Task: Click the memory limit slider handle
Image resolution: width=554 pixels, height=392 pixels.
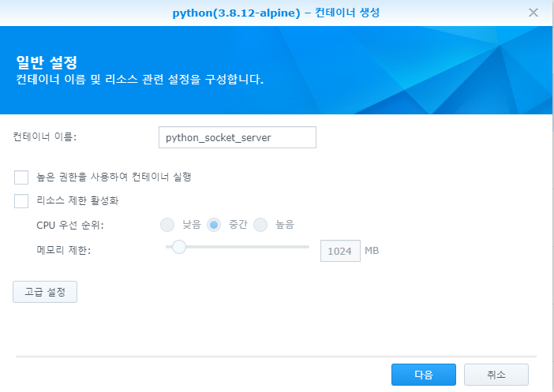Action: (x=179, y=248)
